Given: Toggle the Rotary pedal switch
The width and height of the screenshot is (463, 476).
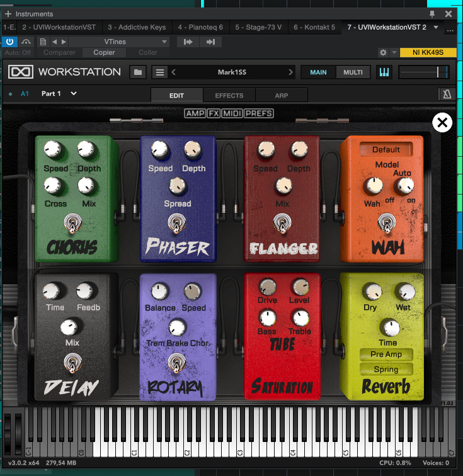Looking at the screenshot, I should click(x=177, y=363).
